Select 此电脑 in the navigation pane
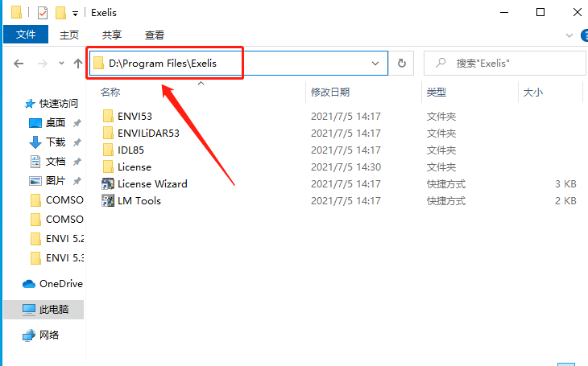This screenshot has height=366, width=588. (43, 310)
